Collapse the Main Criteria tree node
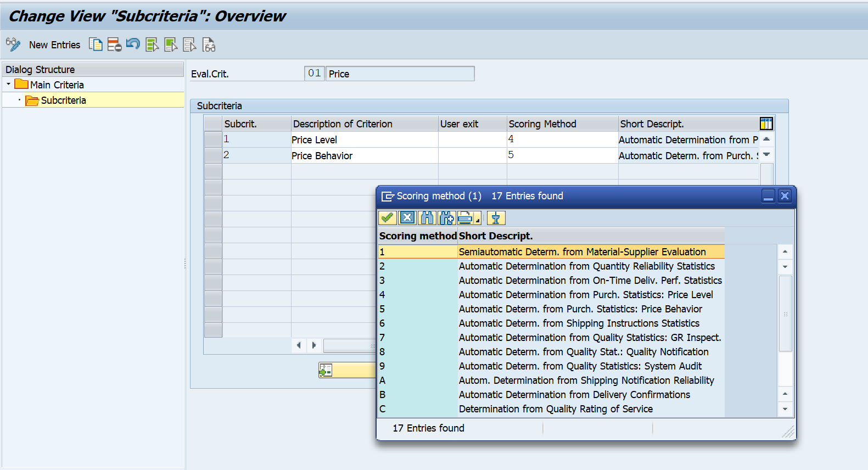Image resolution: width=868 pixels, height=470 pixels. (8, 85)
